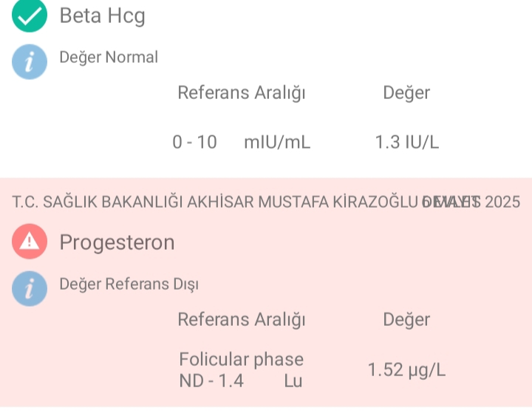The height and width of the screenshot is (416, 532).
Task: Select the Değer Normal status text
Action: (x=109, y=57)
